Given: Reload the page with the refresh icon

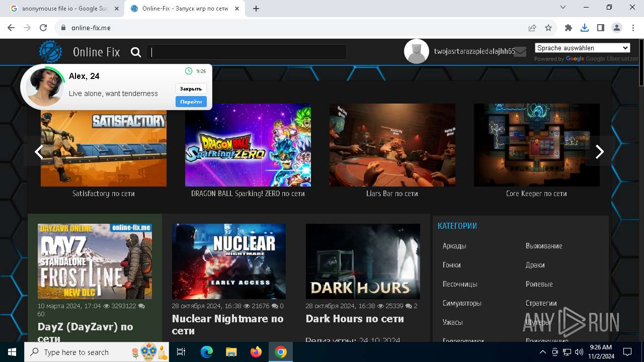Looking at the screenshot, I should click(43, 28).
